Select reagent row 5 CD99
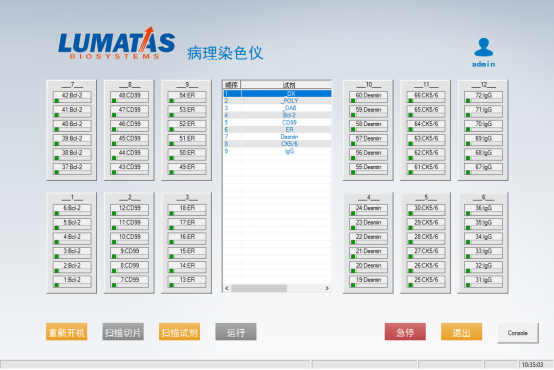The height and width of the screenshot is (370, 554). tap(277, 122)
